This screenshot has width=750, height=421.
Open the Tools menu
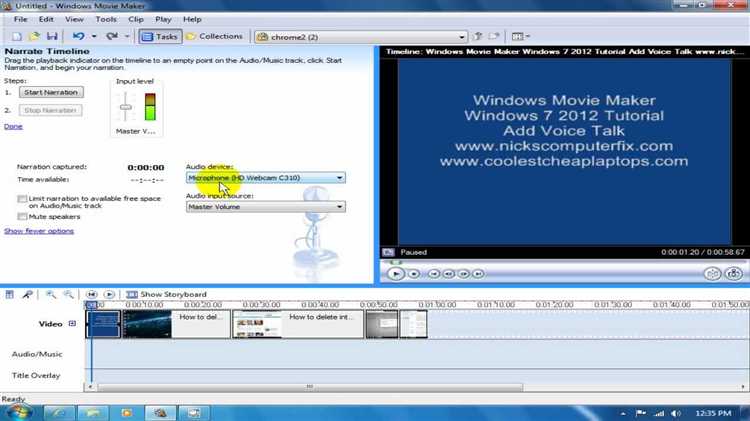tap(106, 19)
